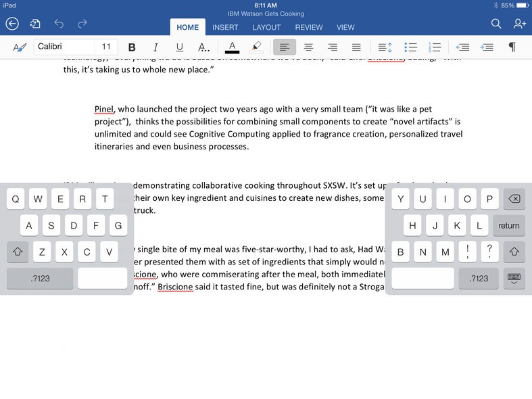Show paragraph marks with pilcrow icon
The height and width of the screenshot is (399, 532).
pos(512,47)
